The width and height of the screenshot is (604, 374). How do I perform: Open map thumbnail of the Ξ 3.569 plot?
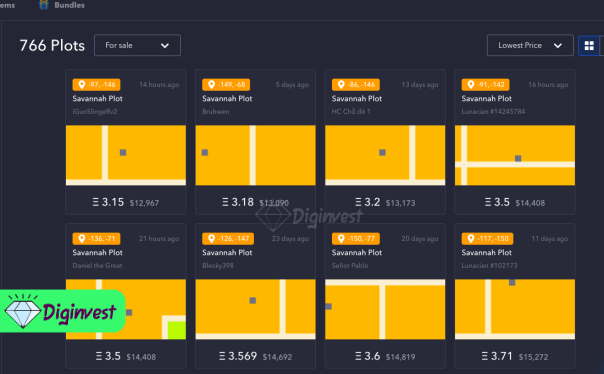255,309
